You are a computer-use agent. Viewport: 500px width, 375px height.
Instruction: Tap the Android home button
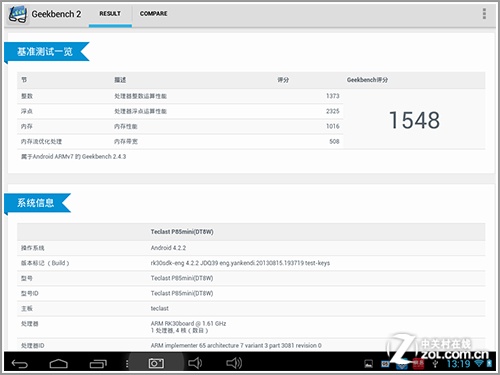pyautogui.click(x=59, y=364)
